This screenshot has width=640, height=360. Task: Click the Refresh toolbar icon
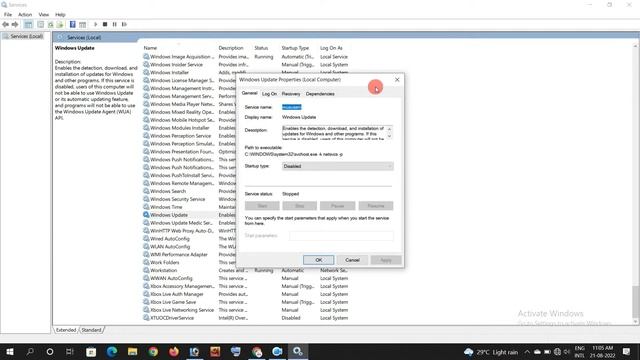pos(51,24)
